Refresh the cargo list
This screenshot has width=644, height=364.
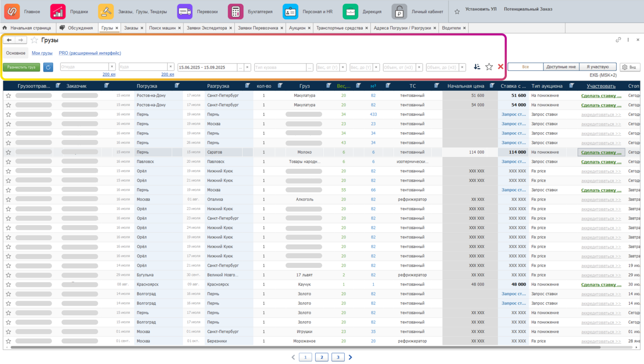[48, 67]
